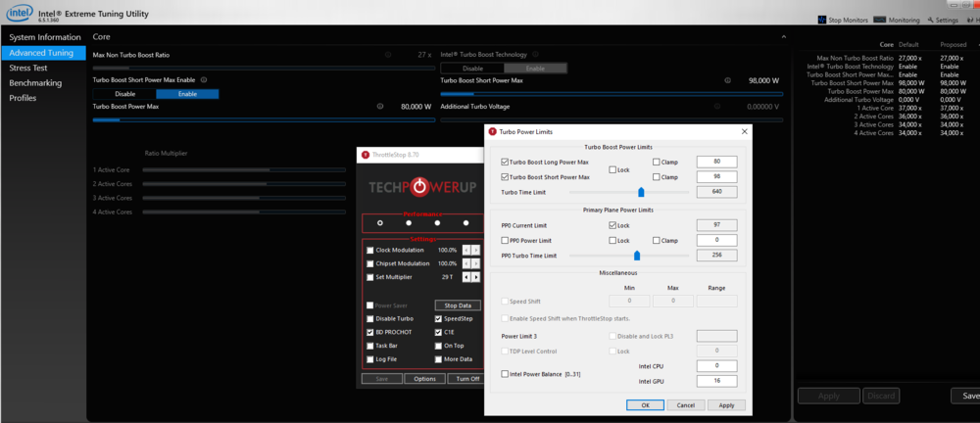Click the Turn Off button in ThrottleStop
This screenshot has height=423, width=980.
point(466,379)
